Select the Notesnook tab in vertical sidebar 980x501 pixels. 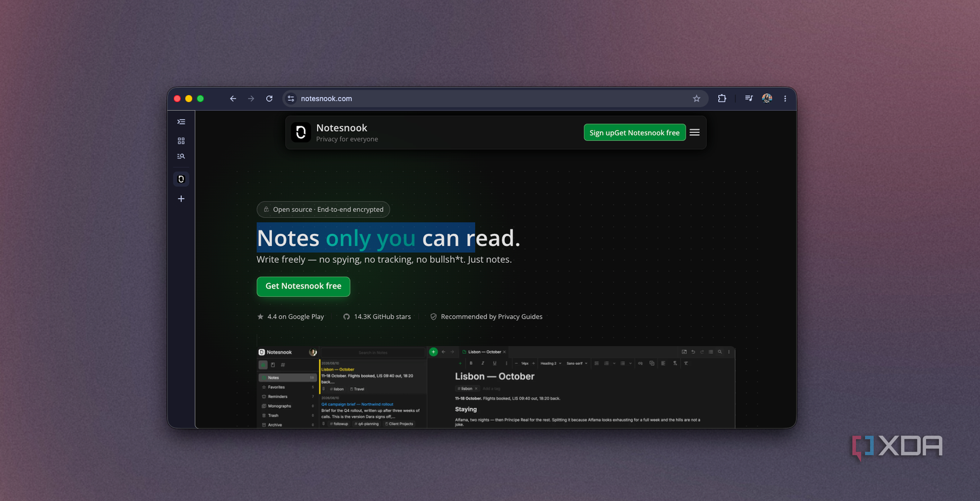[181, 179]
